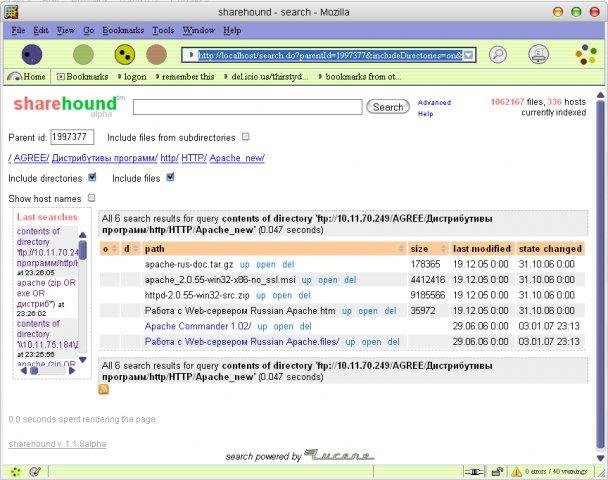This screenshot has height=480, width=608.
Task: Open the sharehound v. 1.1.8alpha link
Action: click(57, 444)
